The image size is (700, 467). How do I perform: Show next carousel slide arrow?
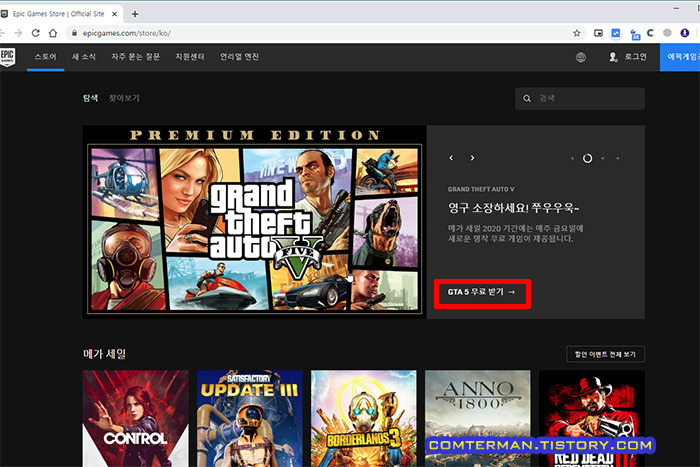coord(472,158)
